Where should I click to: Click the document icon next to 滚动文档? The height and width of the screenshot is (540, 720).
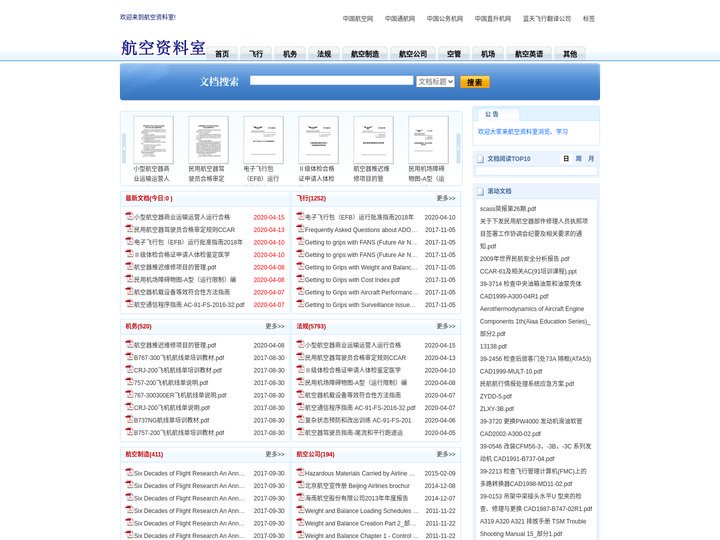(480, 191)
